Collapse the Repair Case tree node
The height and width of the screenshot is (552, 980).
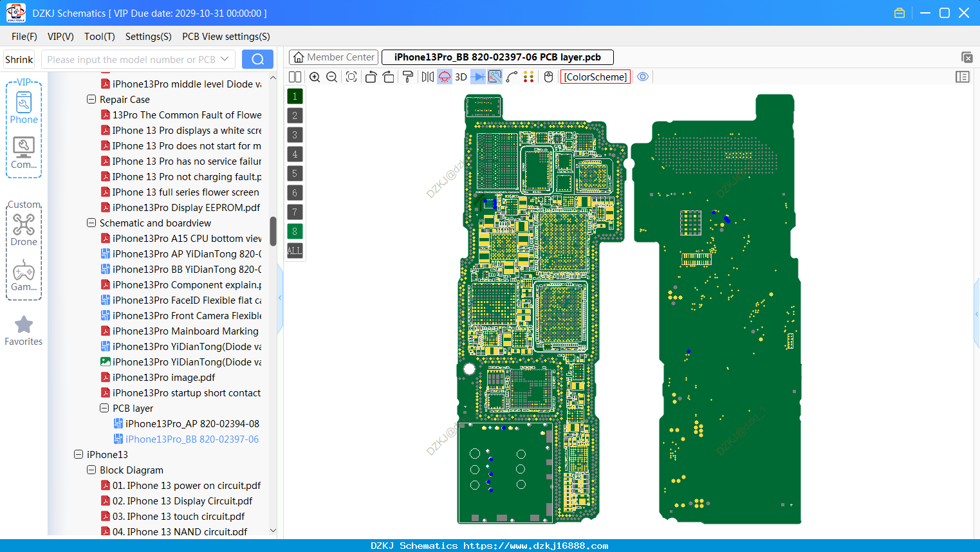91,100
